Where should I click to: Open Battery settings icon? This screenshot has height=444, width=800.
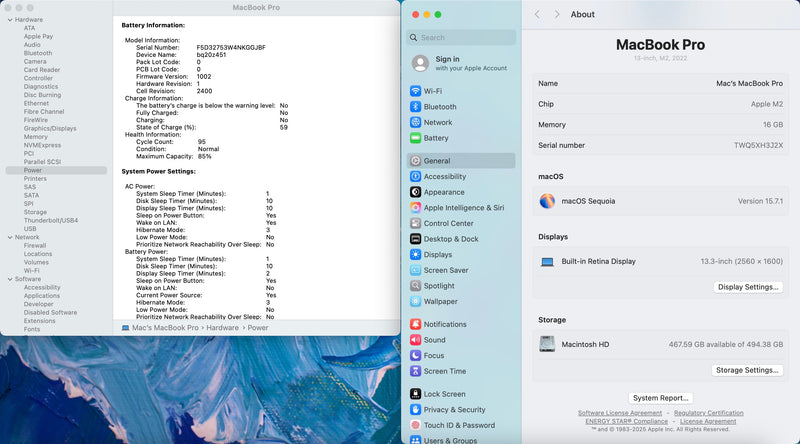(415, 138)
